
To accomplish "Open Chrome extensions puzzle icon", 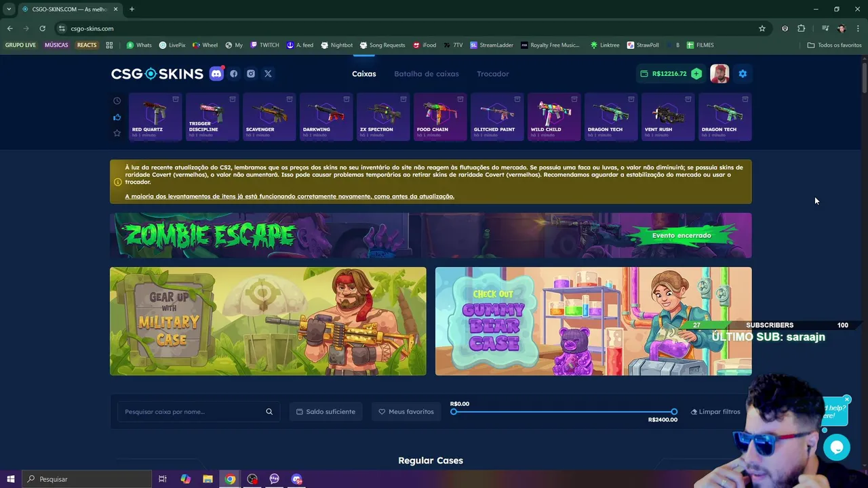I will point(802,28).
